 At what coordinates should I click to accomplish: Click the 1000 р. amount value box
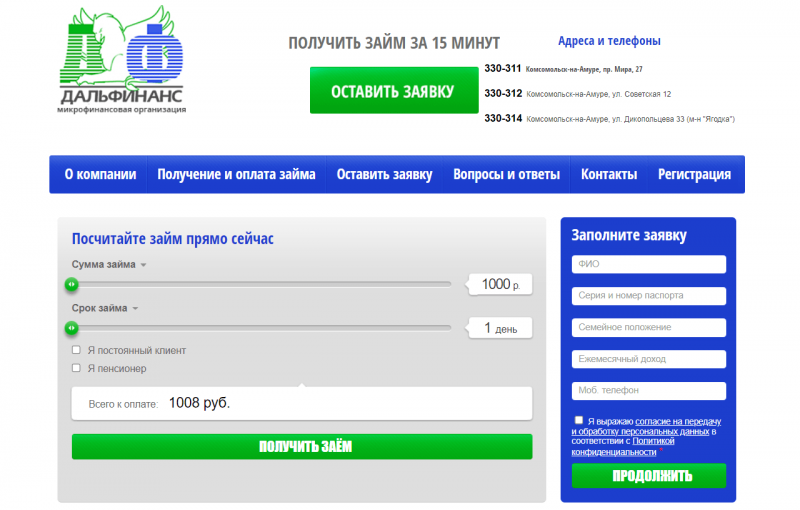click(x=500, y=284)
